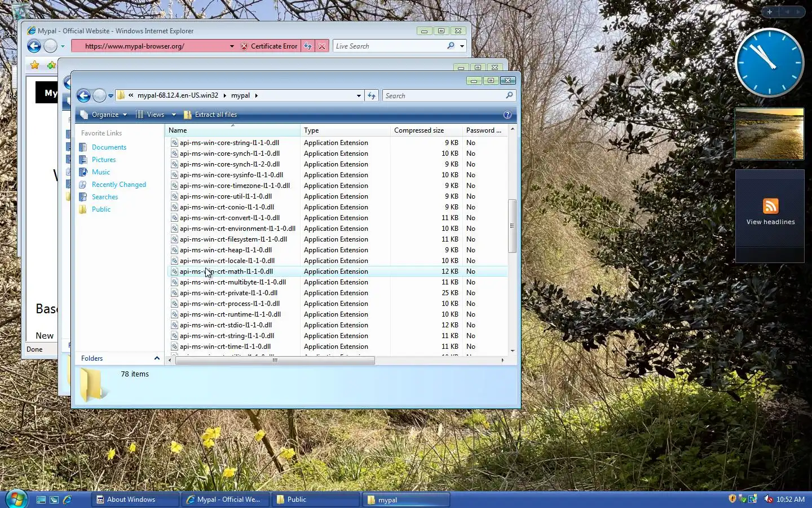Add gadgets with the sidebar plus button
This screenshot has width=812, height=508.
click(769, 11)
